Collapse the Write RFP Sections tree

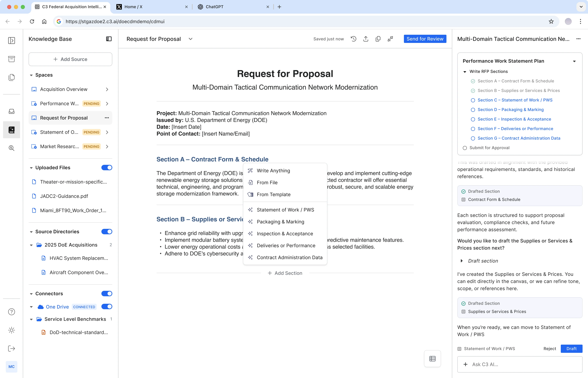pos(465,72)
